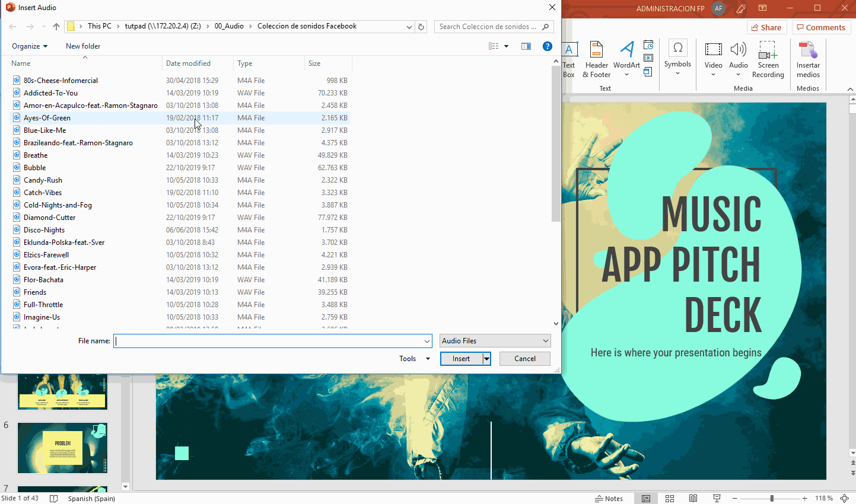Open the Tools menu
856x504 pixels.
(414, 359)
